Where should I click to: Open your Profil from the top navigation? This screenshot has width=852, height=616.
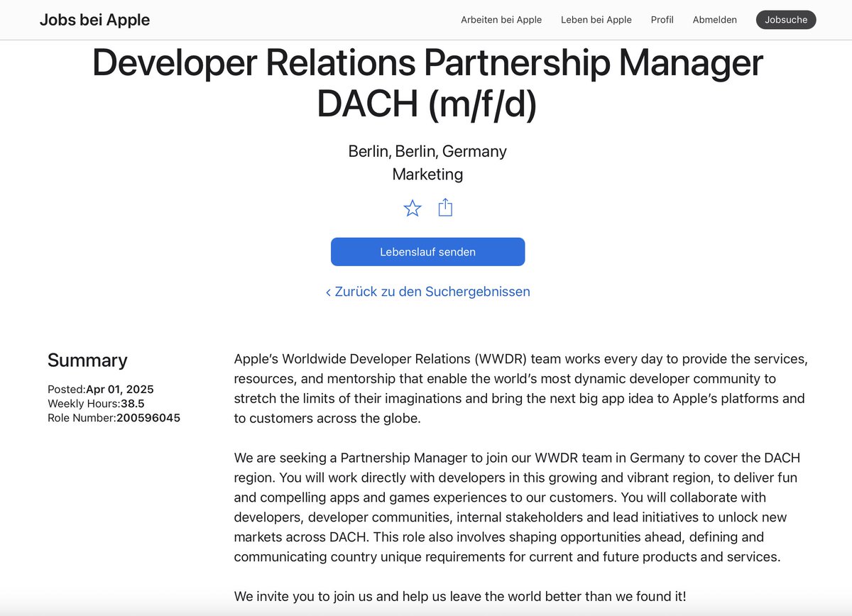point(662,20)
